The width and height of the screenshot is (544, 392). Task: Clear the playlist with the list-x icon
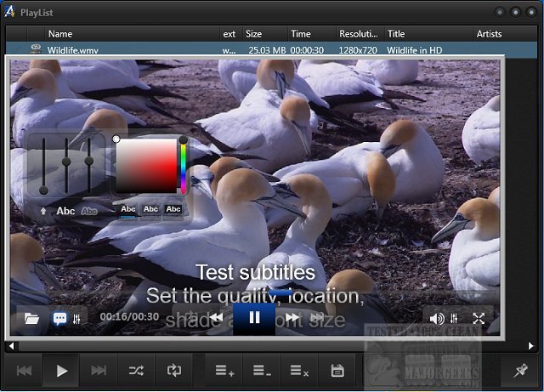click(298, 370)
